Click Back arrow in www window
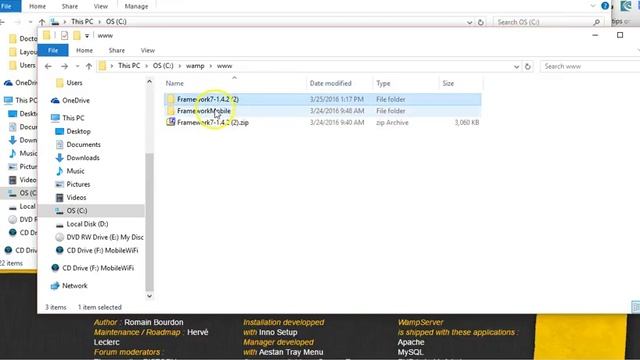 [x=48, y=66]
